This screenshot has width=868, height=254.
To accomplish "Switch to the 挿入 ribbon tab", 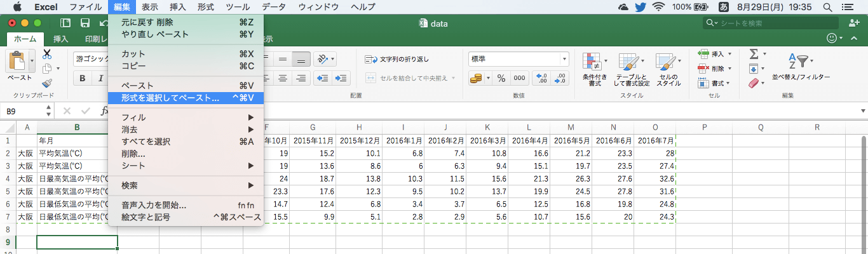I will [x=61, y=39].
